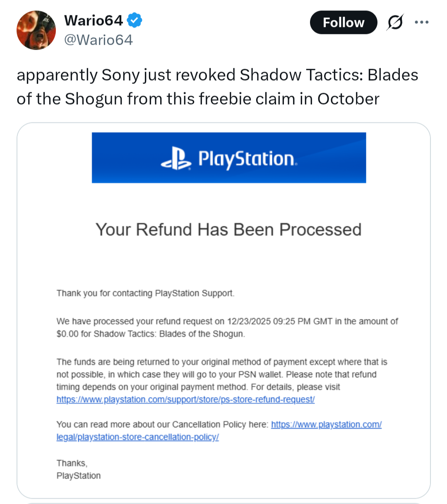Click the Wario64 display name
The width and height of the screenshot is (447, 504).
pyautogui.click(x=94, y=20)
